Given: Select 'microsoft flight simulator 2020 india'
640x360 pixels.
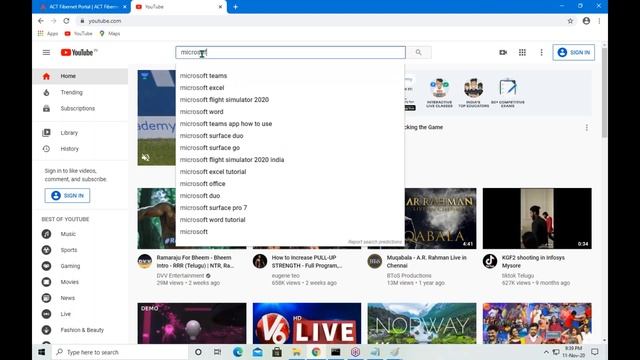Looking at the screenshot, I should click(290, 160).
